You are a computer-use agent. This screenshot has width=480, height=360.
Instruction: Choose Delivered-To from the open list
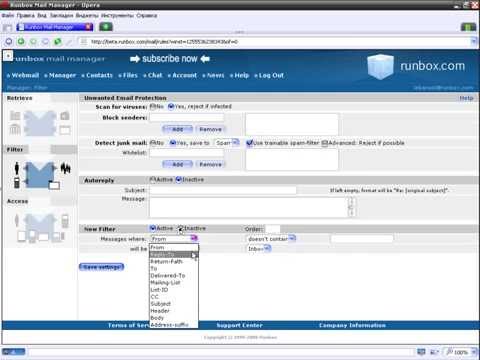coord(174,276)
